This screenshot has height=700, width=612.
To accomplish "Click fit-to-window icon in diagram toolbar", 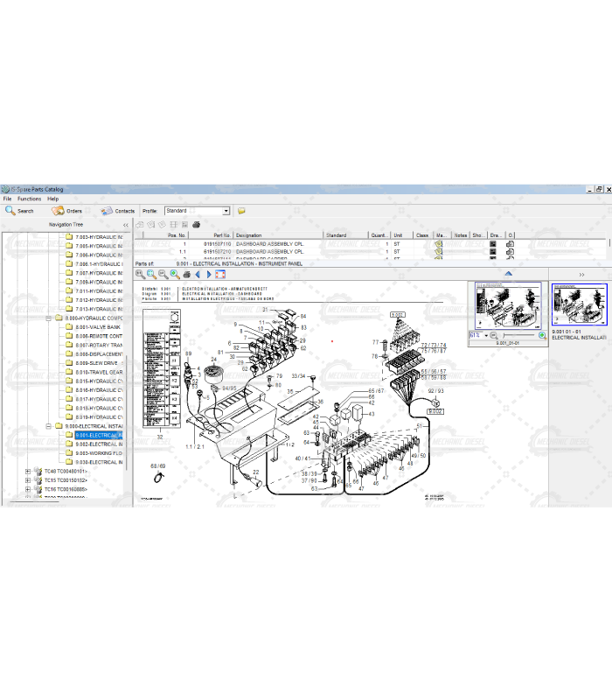I will click(x=219, y=274).
